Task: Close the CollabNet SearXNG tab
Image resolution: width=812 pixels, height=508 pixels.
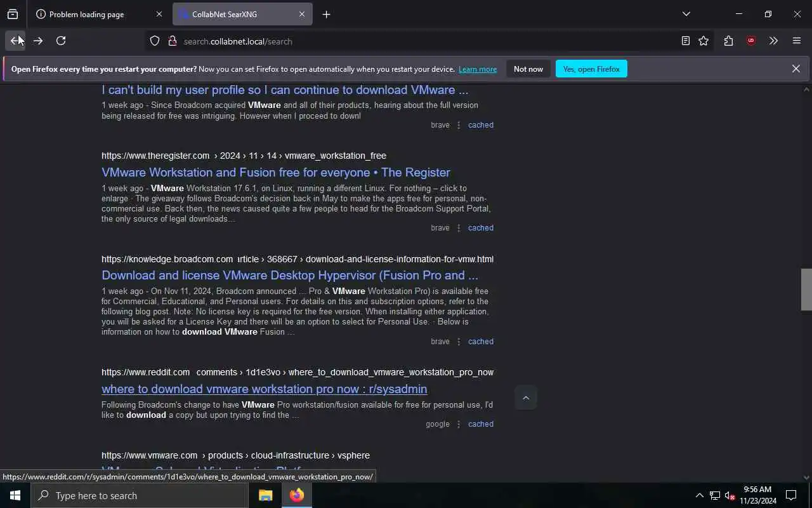Action: [x=302, y=14]
